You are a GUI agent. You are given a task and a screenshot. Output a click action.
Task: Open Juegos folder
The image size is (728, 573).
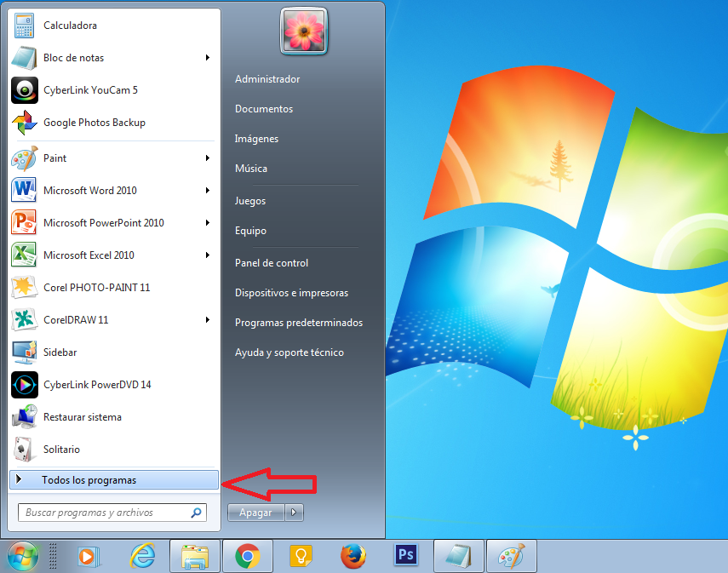pyautogui.click(x=250, y=201)
